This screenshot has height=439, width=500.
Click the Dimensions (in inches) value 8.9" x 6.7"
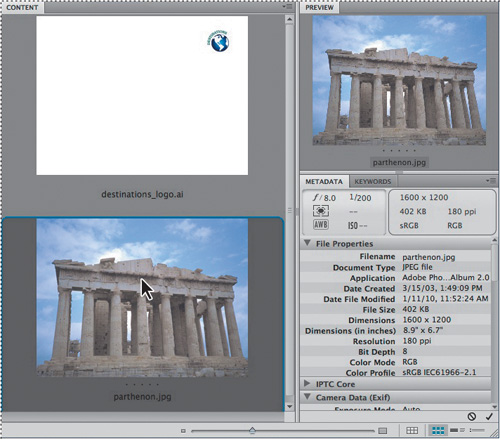pyautogui.click(x=423, y=330)
